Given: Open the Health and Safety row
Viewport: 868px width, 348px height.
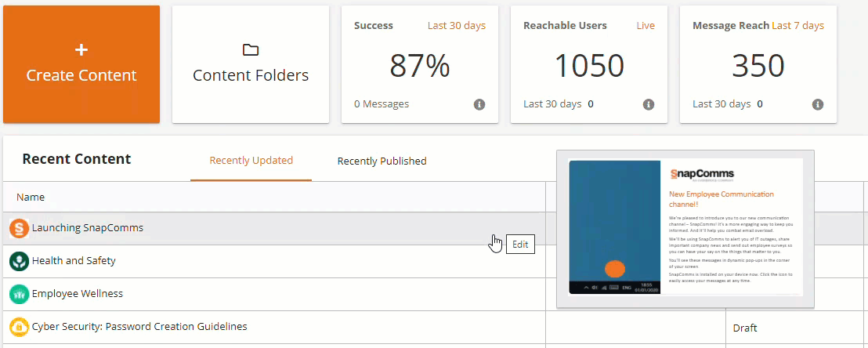Looking at the screenshot, I should [274, 261].
